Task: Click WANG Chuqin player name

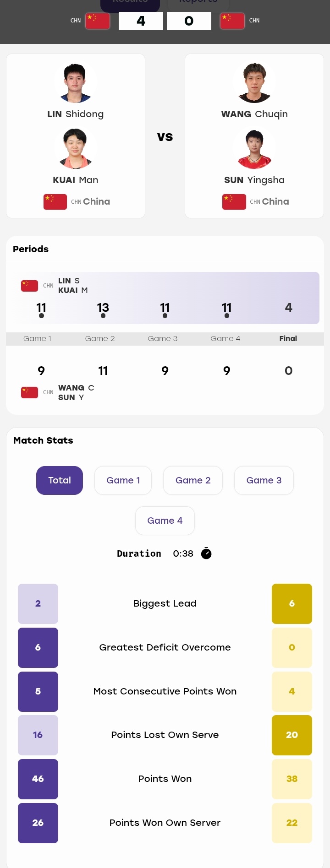Action: tap(254, 114)
